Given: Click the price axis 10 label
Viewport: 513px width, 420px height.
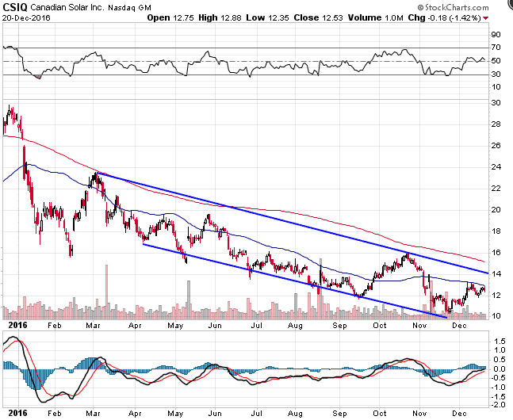Looking at the screenshot, I should tap(496, 316).
